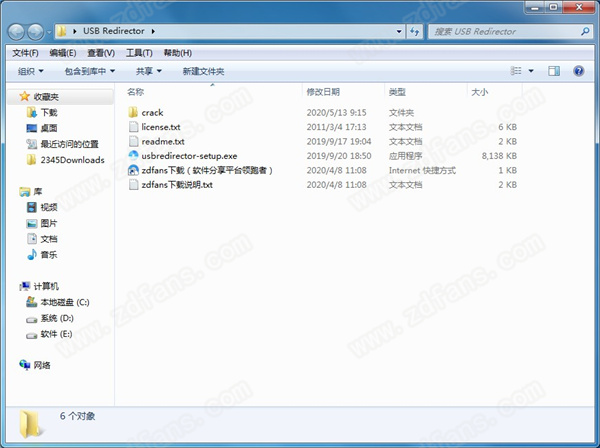Open the 工具(T) menu
The width and height of the screenshot is (600, 448).
point(139,53)
